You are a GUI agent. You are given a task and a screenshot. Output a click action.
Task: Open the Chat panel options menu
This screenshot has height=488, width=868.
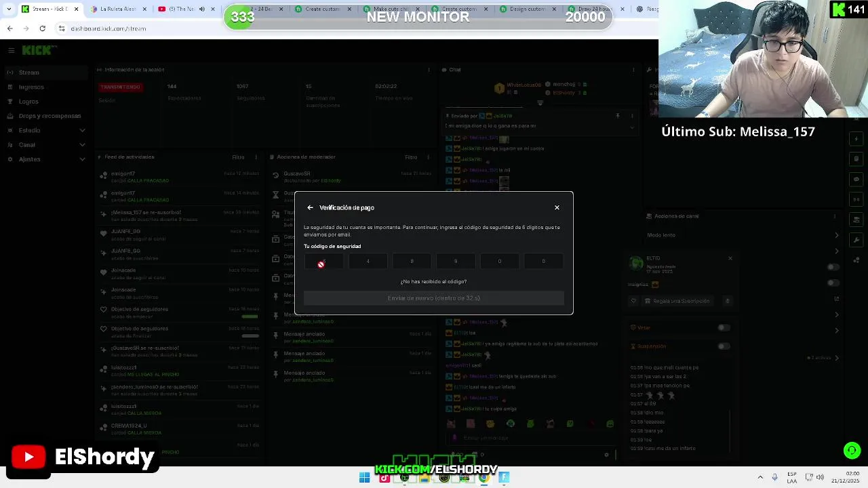[633, 70]
